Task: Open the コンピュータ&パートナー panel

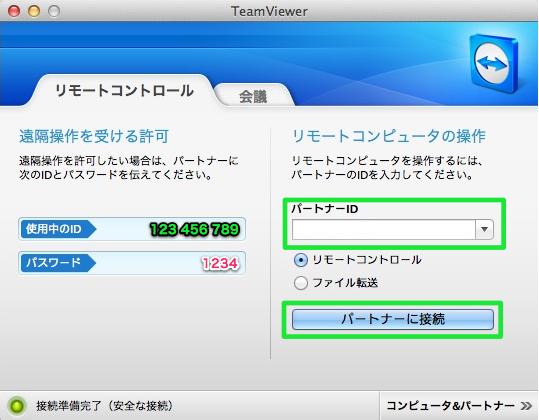Action: click(x=459, y=406)
